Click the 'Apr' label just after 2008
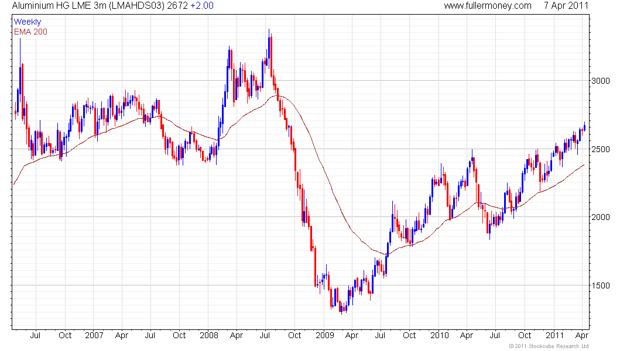The width and height of the screenshot is (644, 351). point(236,335)
